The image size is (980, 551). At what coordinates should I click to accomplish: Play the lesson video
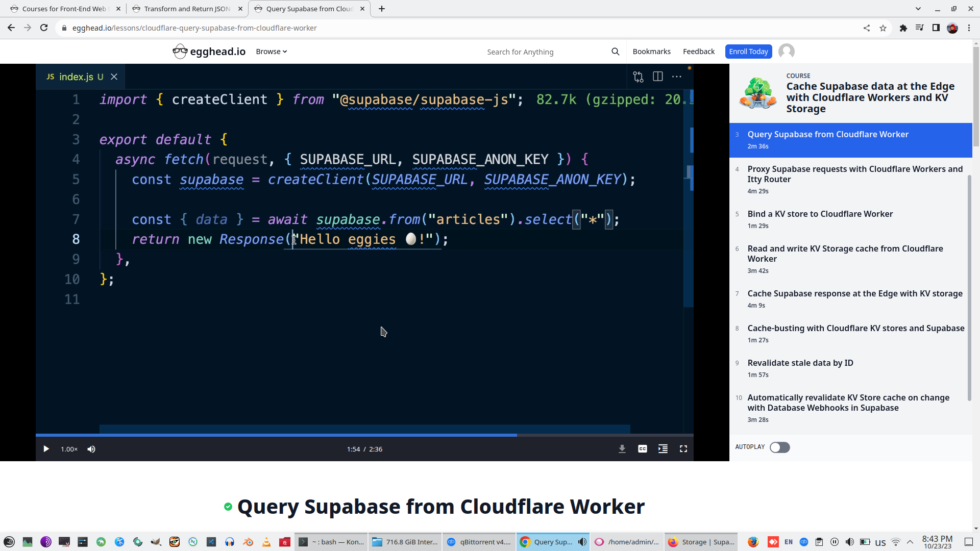[x=46, y=449]
